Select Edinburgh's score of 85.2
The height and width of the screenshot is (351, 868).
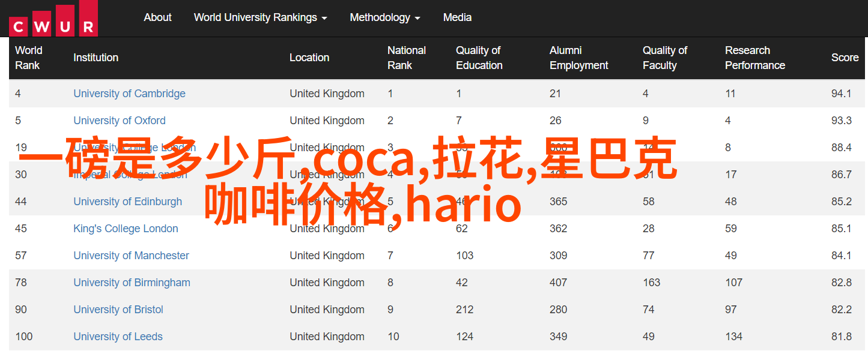pyautogui.click(x=842, y=202)
